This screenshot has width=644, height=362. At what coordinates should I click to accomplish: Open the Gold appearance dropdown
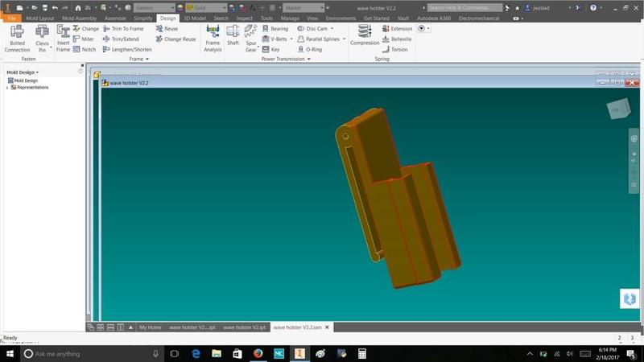coord(206,8)
